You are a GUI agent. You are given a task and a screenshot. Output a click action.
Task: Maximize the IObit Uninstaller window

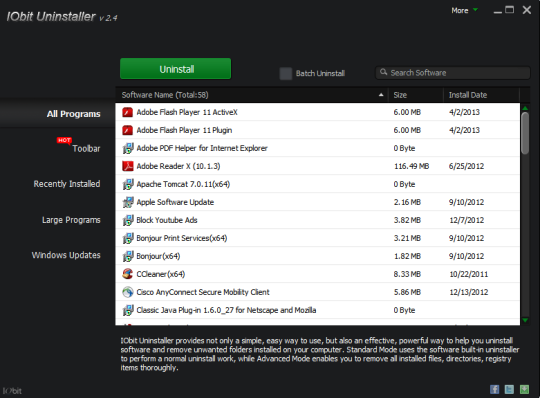[509, 10]
